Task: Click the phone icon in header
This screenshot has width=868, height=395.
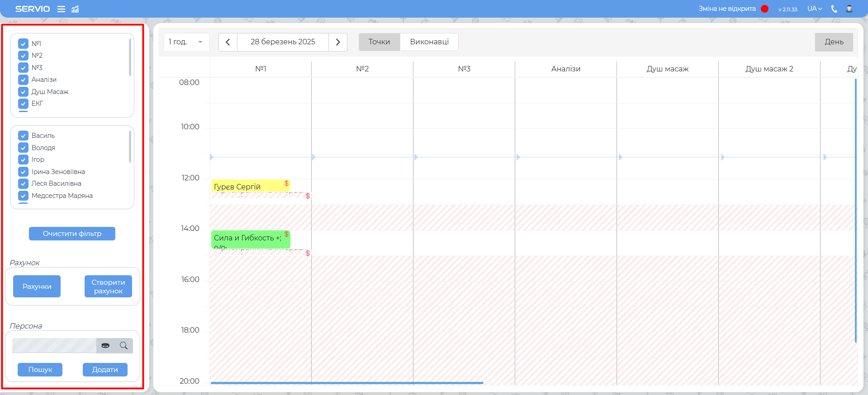Action: (x=834, y=9)
